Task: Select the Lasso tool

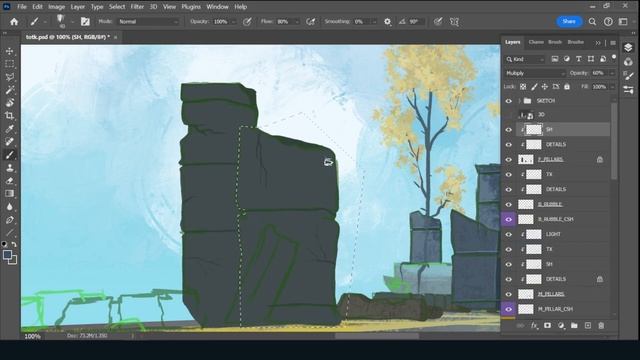Action: point(9,77)
